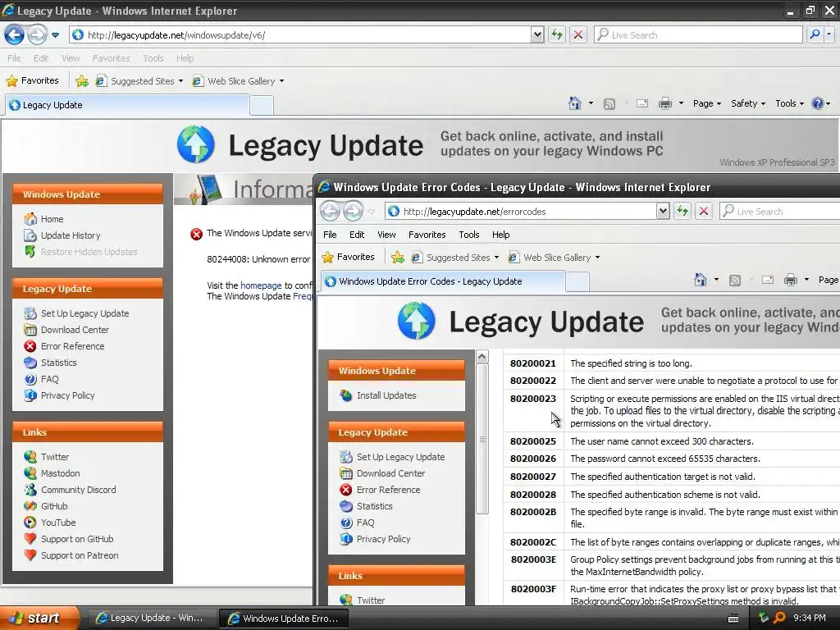Open the Tools dropdown on the Legacy Update command bar
This screenshot has height=630, width=840.
click(790, 103)
